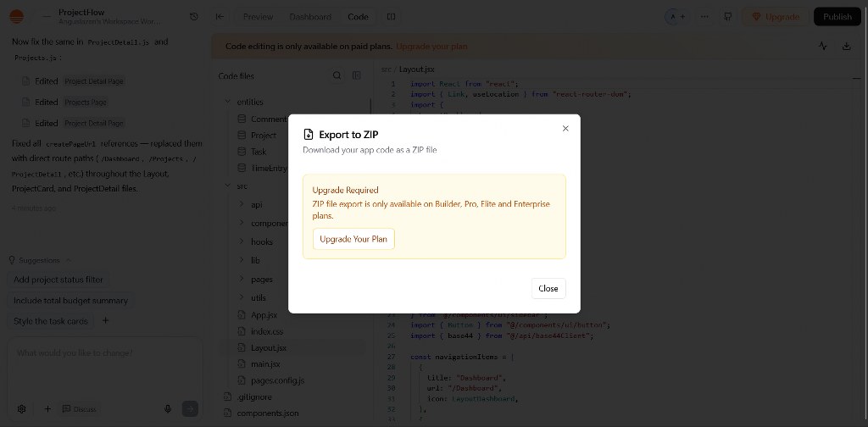Click the Upgrade Your Plan button

(x=353, y=239)
